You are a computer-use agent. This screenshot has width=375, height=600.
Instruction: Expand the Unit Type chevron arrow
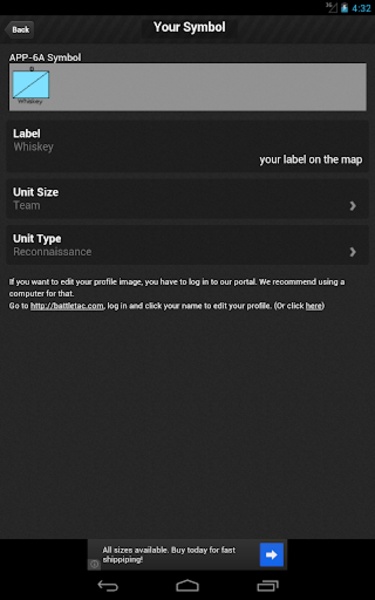click(x=352, y=252)
